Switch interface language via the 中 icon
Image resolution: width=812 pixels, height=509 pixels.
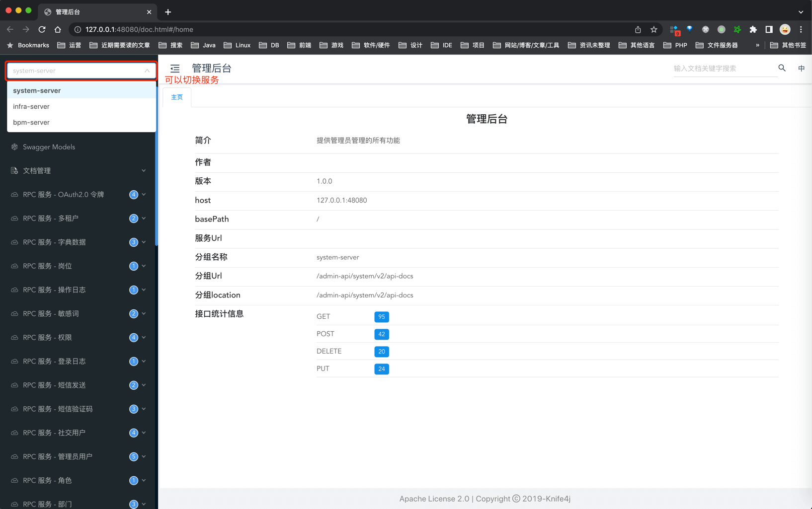801,68
